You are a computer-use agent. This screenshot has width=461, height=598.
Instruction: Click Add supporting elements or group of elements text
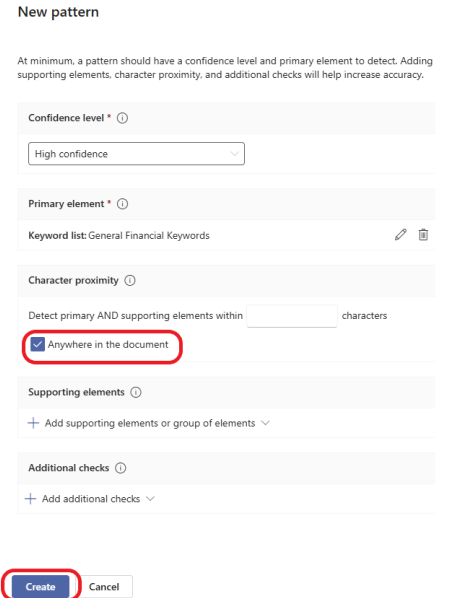point(150,423)
